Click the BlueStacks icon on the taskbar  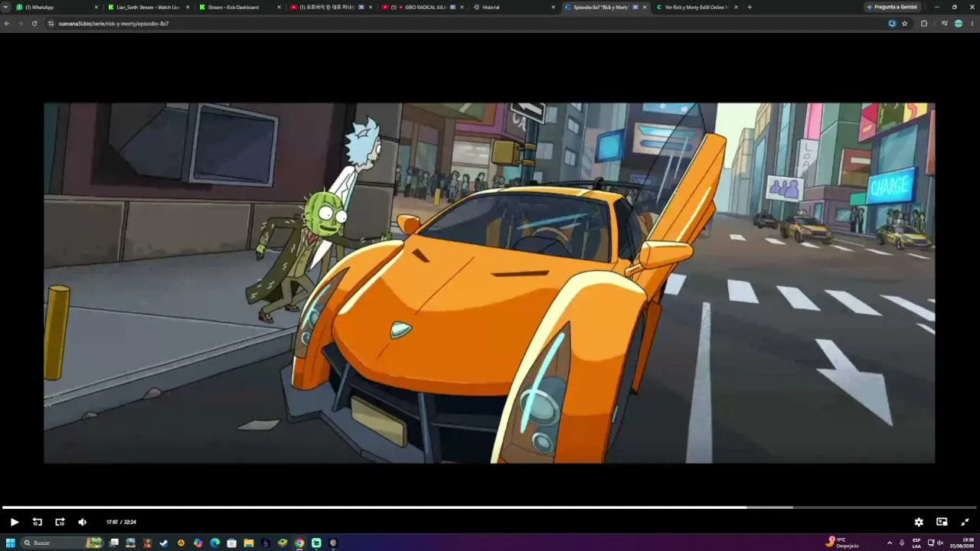(x=283, y=543)
